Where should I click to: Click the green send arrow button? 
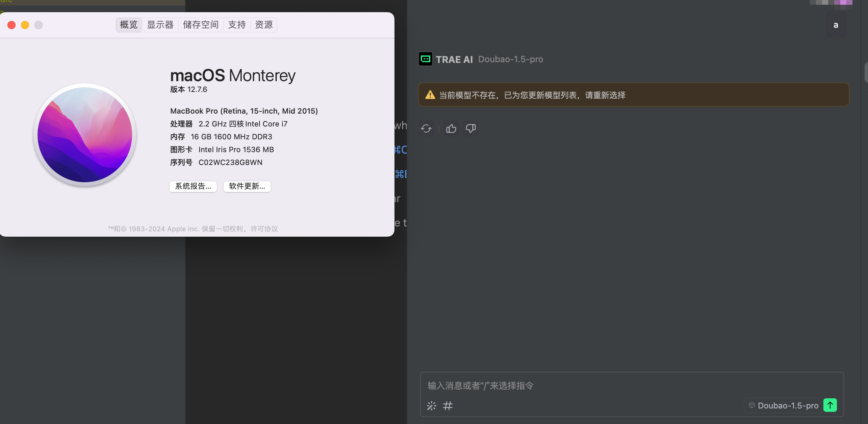(830, 405)
